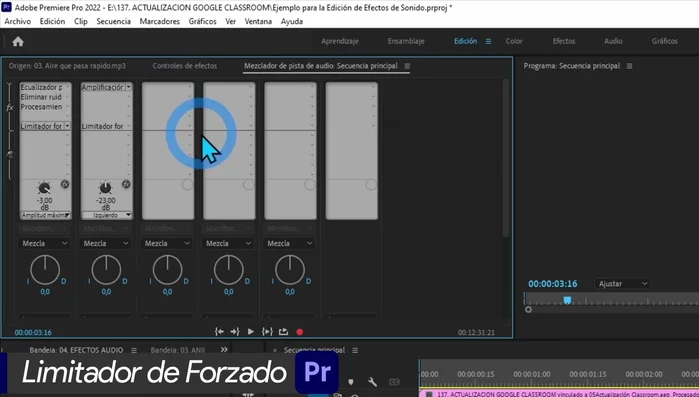Screen dimensions: 699x397
Task: Open the Bandeja 04. EFECTOS AUDIO panel menu
Action: [x=134, y=350]
